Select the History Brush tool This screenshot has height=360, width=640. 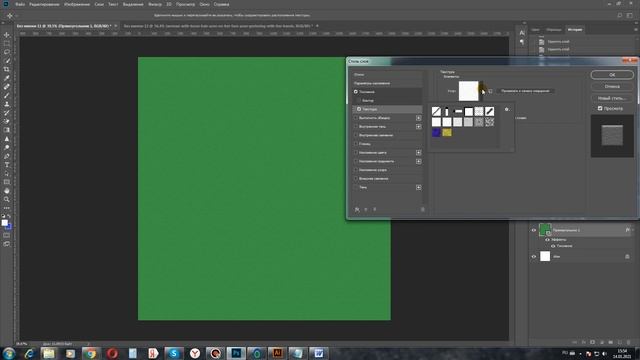click(x=7, y=113)
